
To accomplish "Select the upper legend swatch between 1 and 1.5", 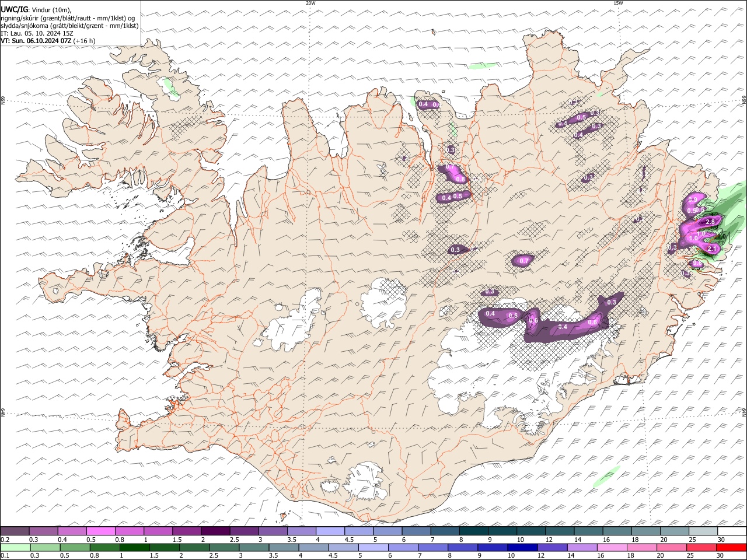I will click(158, 531).
